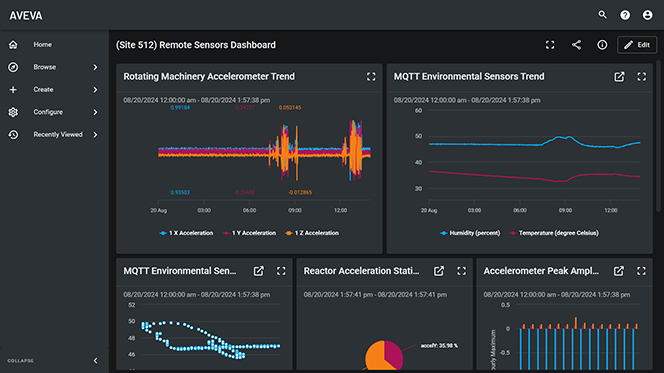Open the help question mark icon

tap(625, 15)
